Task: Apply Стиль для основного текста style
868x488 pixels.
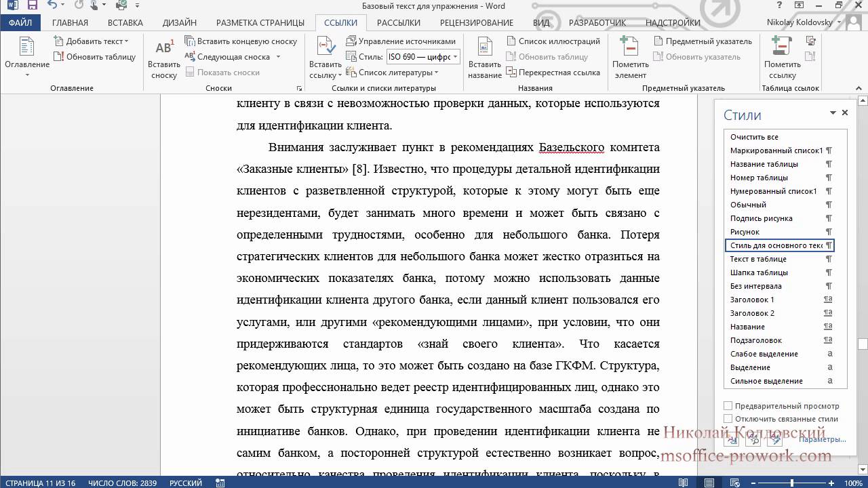Action: [x=780, y=245]
